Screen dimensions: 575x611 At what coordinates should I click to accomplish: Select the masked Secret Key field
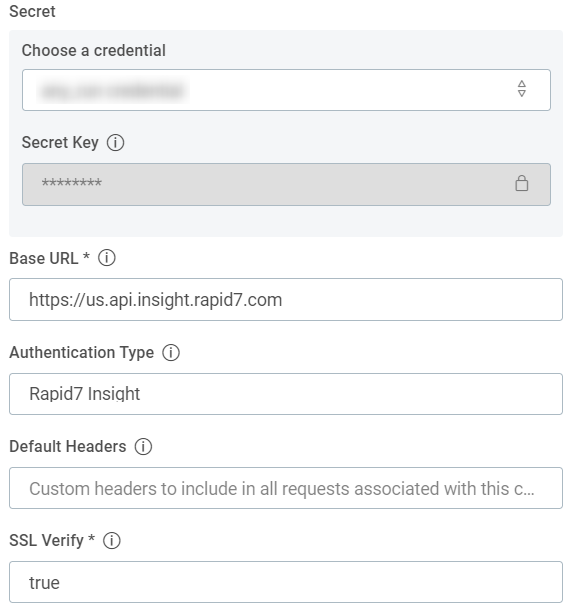(x=286, y=184)
